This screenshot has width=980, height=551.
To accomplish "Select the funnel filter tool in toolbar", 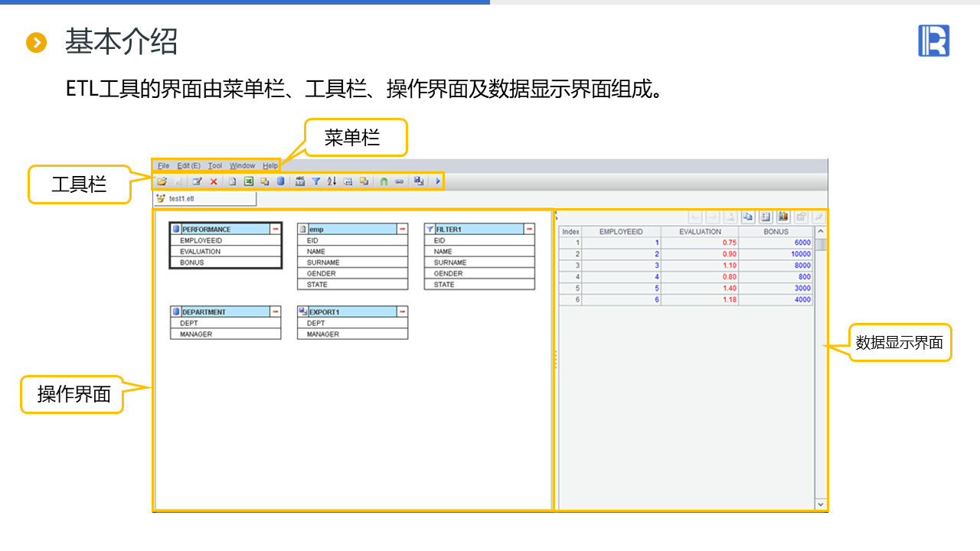I will pos(315,181).
